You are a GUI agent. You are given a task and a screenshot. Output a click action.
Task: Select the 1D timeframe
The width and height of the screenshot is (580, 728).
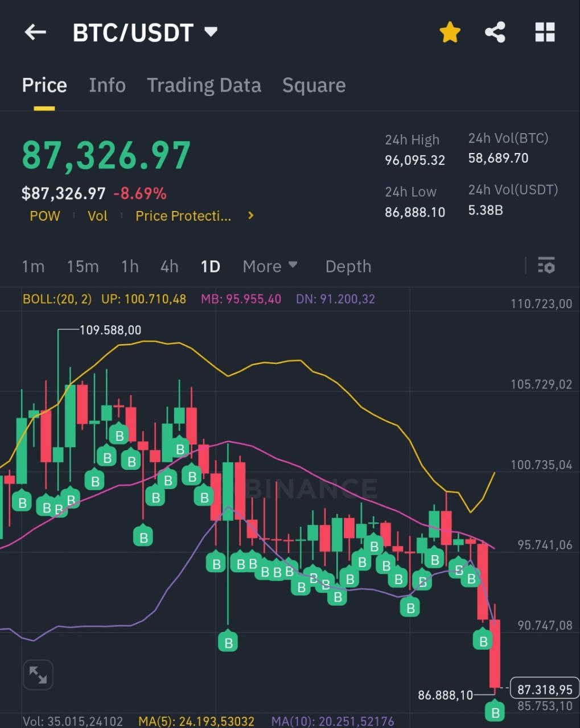click(210, 266)
